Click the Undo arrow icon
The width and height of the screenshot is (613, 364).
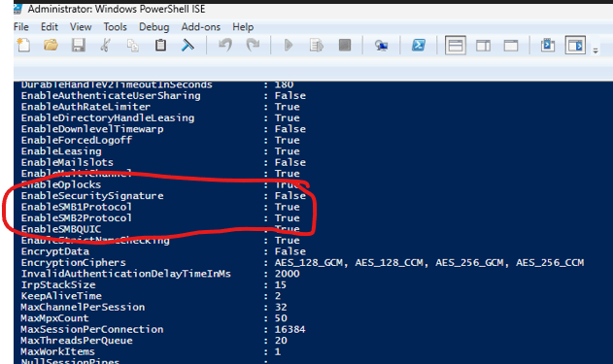tap(225, 46)
